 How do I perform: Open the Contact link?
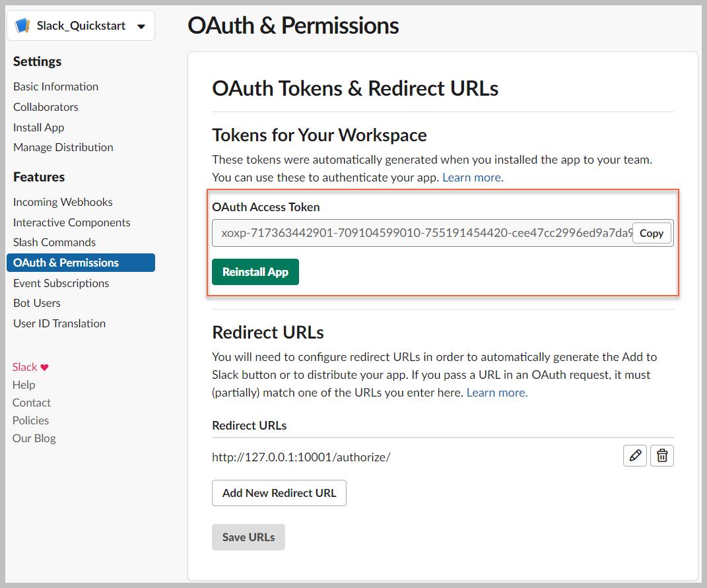pyautogui.click(x=32, y=403)
